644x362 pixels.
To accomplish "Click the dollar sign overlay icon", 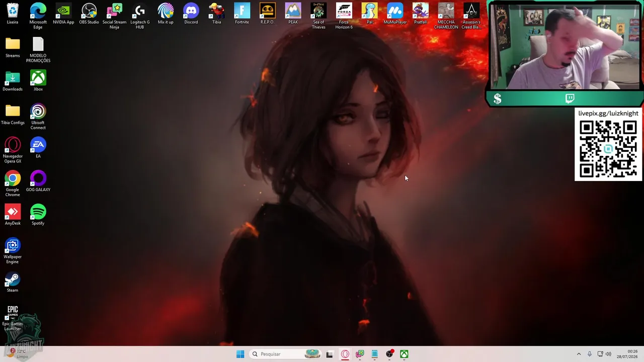I will click(x=497, y=99).
